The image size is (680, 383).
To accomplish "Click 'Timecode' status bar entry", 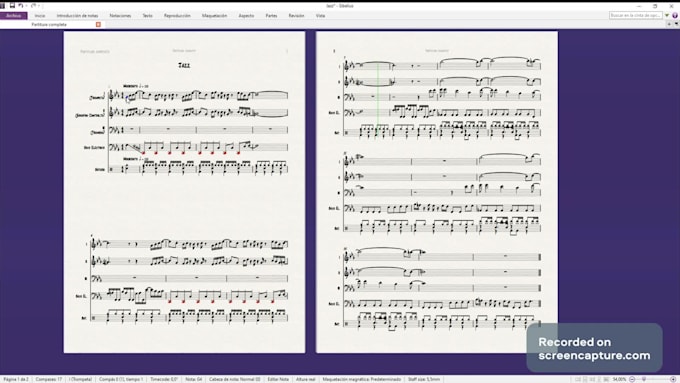I will click(x=164, y=379).
